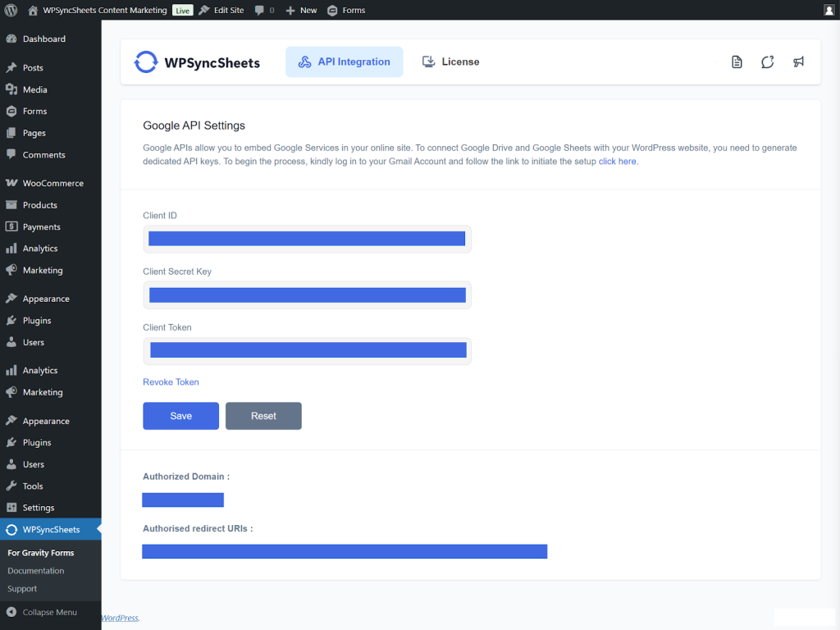840x630 pixels.
Task: Click the Comments bubble icon in sidebar
Action: 11,154
